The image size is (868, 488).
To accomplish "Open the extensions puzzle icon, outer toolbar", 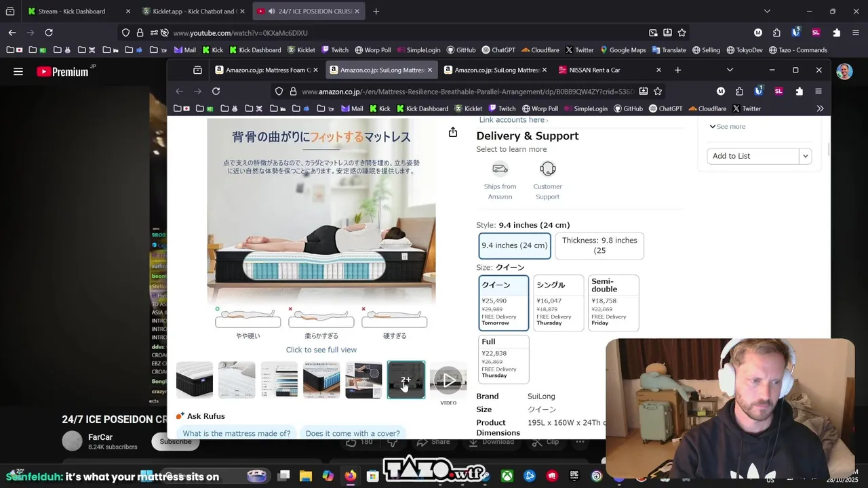I will [x=836, y=33].
